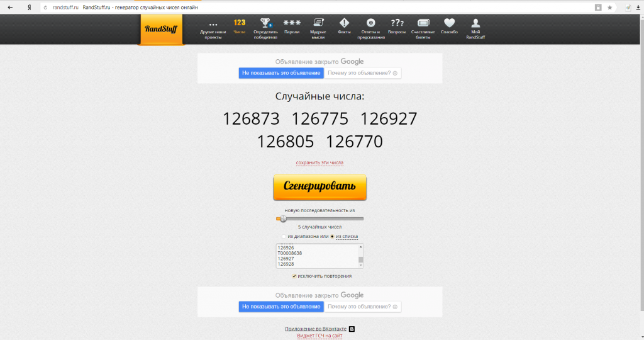Click top 'Почему это объявление?' button
Viewport: 644px width, 340px height.
pyautogui.click(x=363, y=73)
